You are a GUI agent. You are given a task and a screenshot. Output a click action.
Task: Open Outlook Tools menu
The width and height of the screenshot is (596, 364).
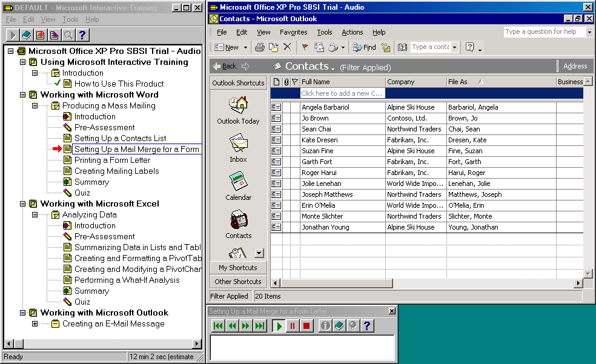324,32
